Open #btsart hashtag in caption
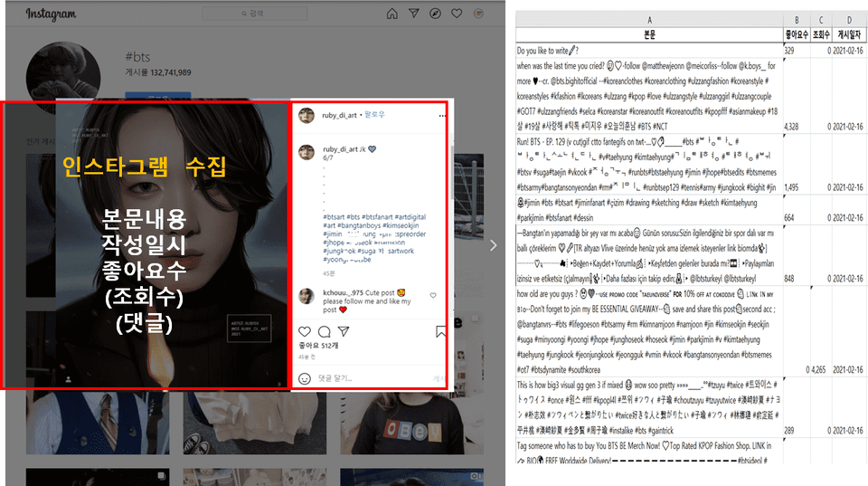The width and height of the screenshot is (868, 486). click(334, 216)
